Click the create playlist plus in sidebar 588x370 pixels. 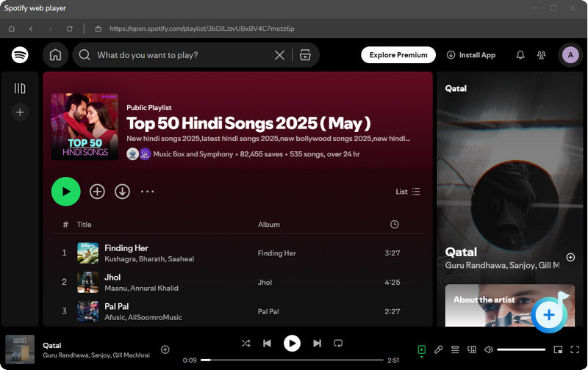click(x=20, y=112)
